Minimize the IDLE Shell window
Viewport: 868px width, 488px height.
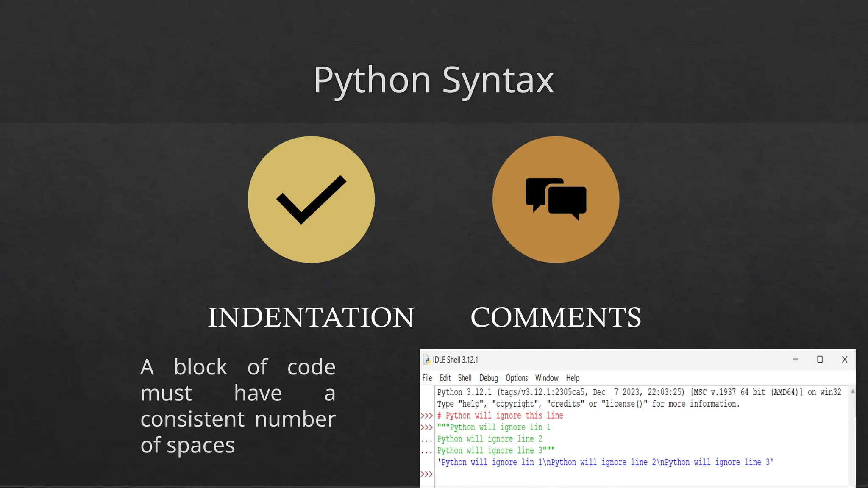coord(795,359)
